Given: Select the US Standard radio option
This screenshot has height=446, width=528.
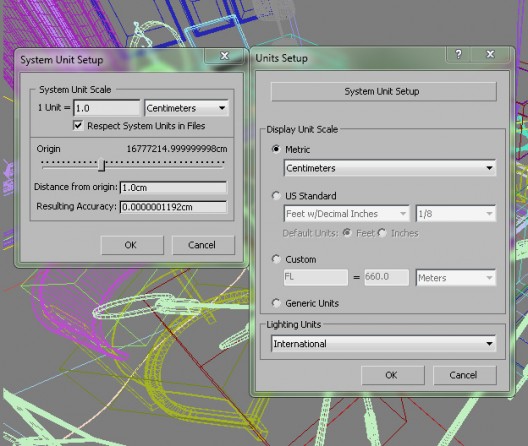Looking at the screenshot, I should (x=276, y=195).
